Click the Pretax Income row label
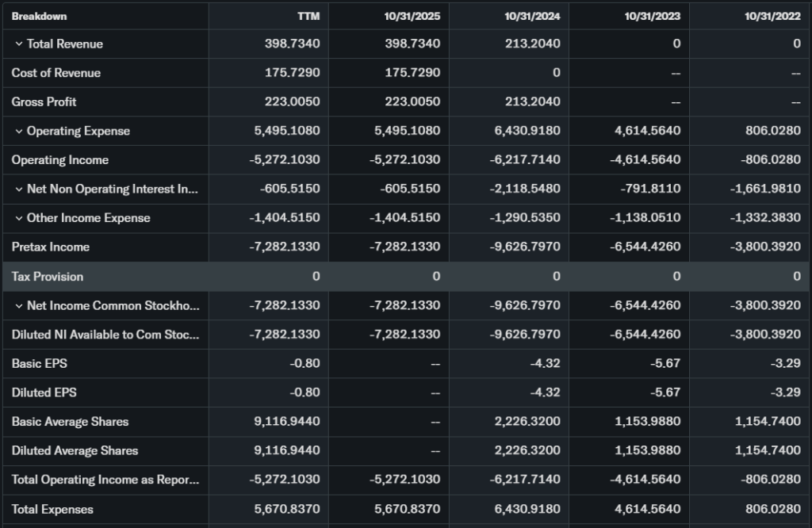 (50, 247)
